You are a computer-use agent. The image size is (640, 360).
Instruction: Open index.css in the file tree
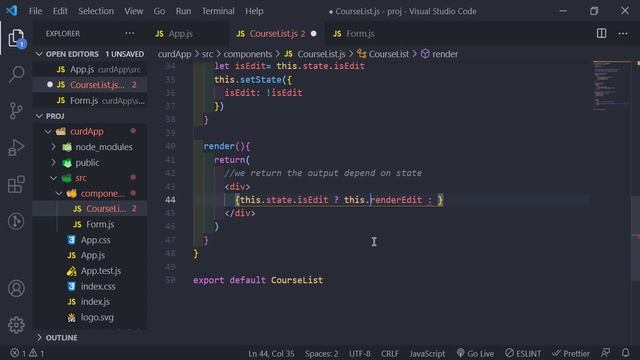[x=90, y=286]
